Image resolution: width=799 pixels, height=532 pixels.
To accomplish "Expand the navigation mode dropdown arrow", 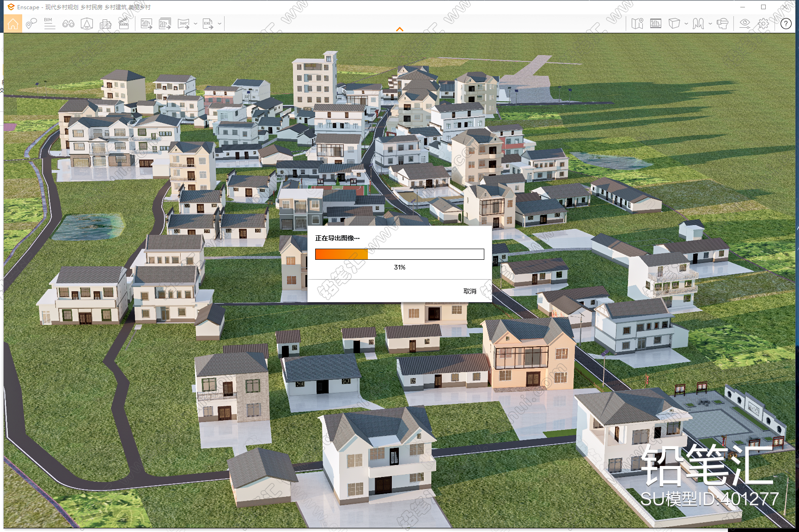I will pos(710,24).
